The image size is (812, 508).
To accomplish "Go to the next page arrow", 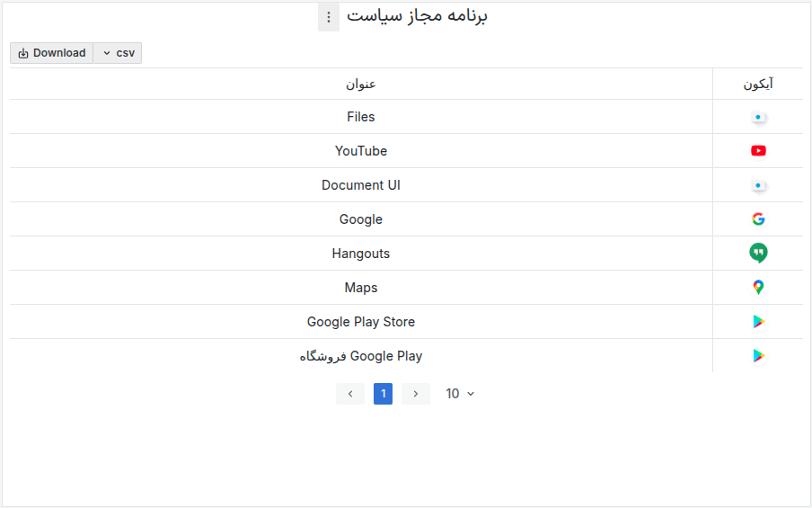I will [415, 394].
